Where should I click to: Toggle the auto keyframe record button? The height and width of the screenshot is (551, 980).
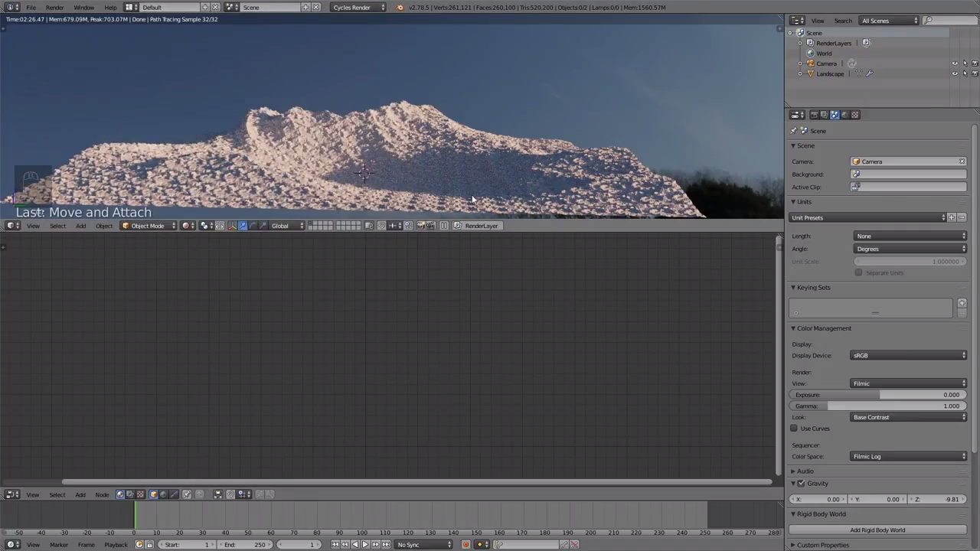tap(465, 545)
